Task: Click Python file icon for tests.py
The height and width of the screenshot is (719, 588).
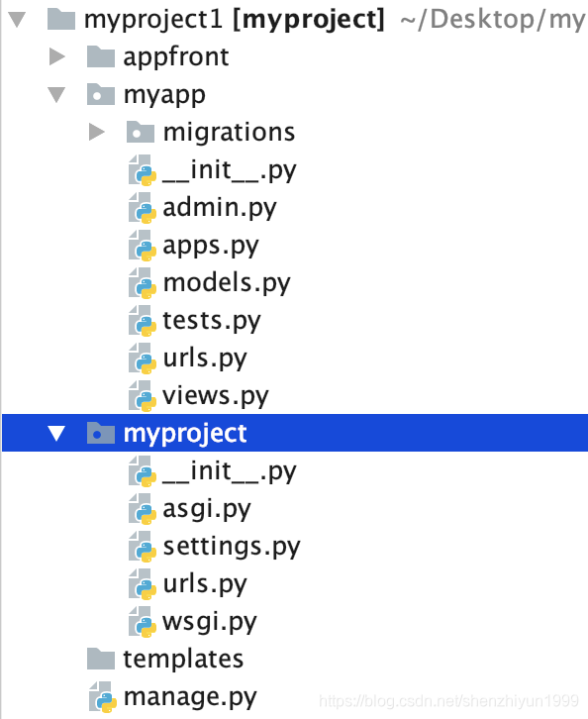Action: [x=143, y=321]
